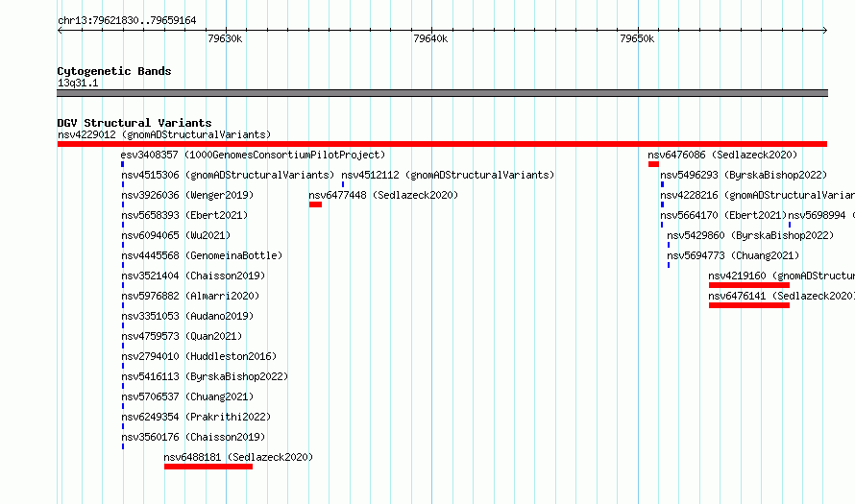Open the nsv5664170 Ebert2021 label
Screen dimensions: 855x504
pyautogui.click(x=723, y=215)
